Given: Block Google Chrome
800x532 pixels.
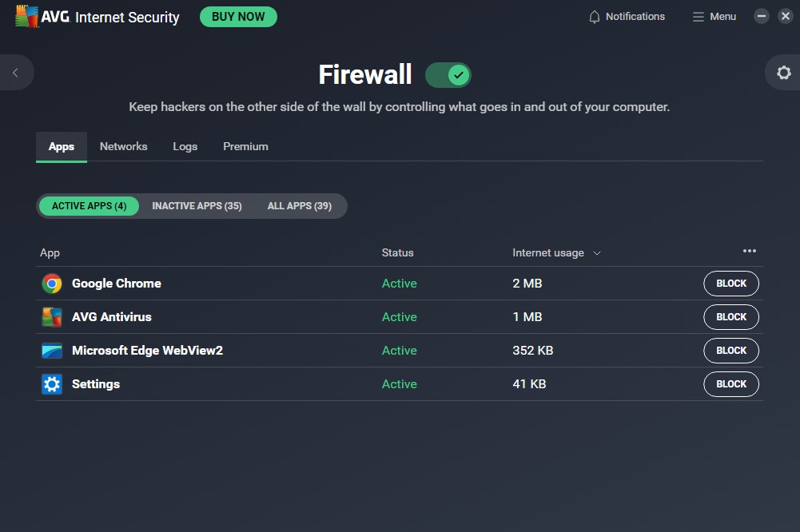Looking at the screenshot, I should click(731, 284).
